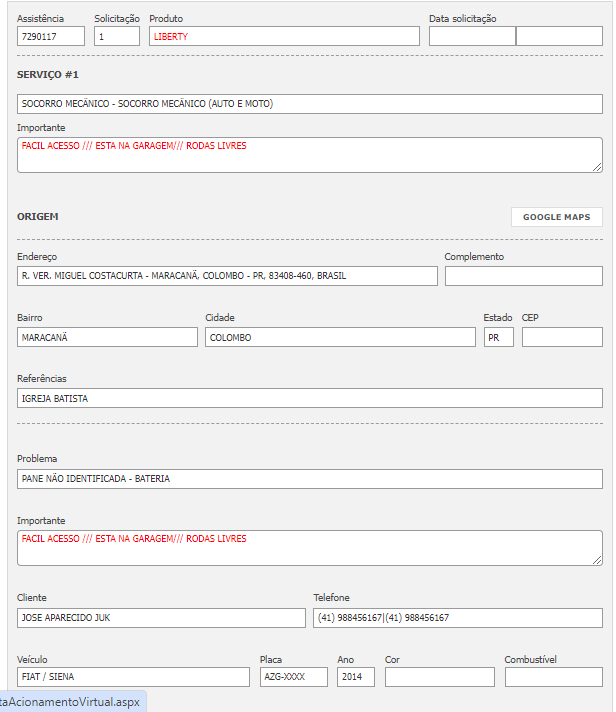Click the Assistência number field
Viewport: 616px width, 712px height.
(x=51, y=36)
